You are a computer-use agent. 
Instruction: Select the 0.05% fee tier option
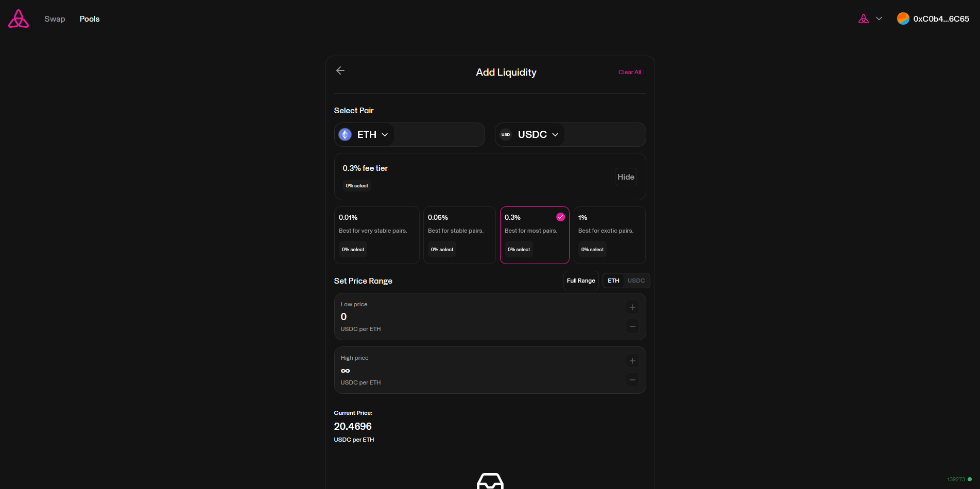pyautogui.click(x=459, y=235)
